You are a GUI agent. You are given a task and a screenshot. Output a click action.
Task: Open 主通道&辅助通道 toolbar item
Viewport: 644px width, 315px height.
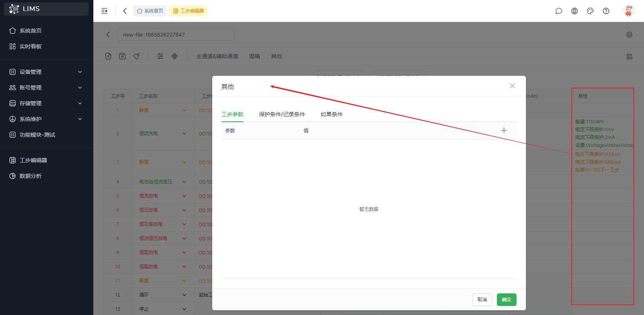(x=217, y=56)
